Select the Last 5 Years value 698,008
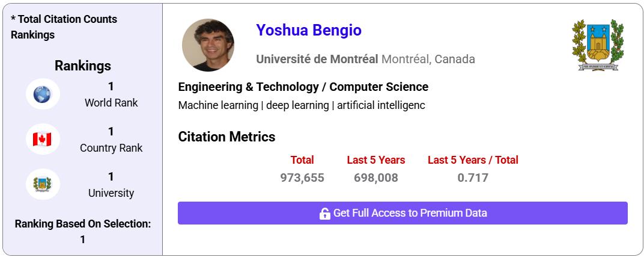Viewport: 644px width, 257px height. [x=376, y=178]
